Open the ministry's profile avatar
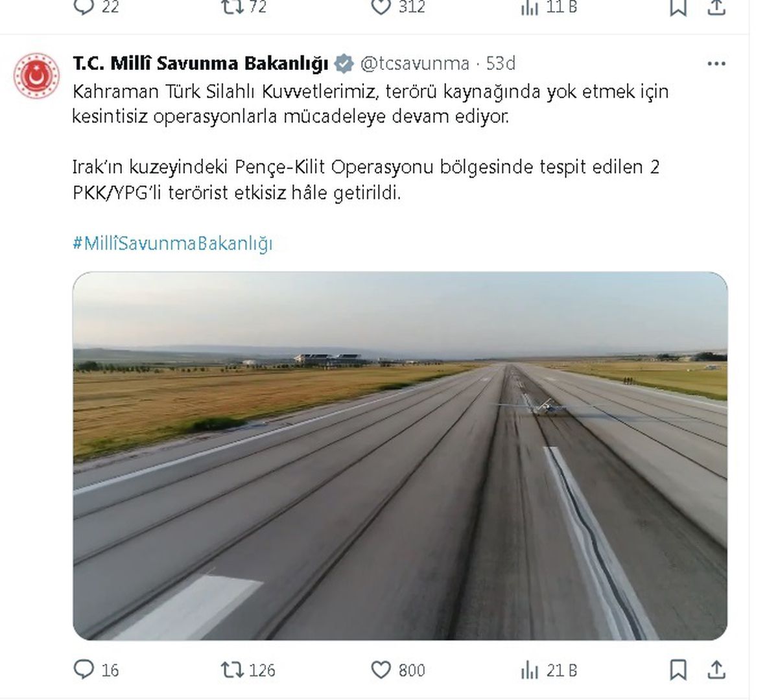Image resolution: width=778 pixels, height=700 pixels. pos(36,76)
